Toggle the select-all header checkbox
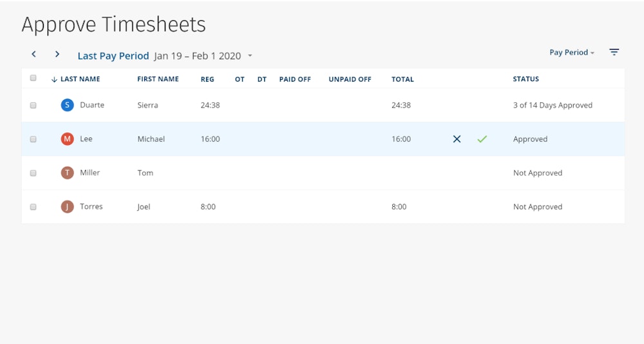The width and height of the screenshot is (644, 344). 33,79
